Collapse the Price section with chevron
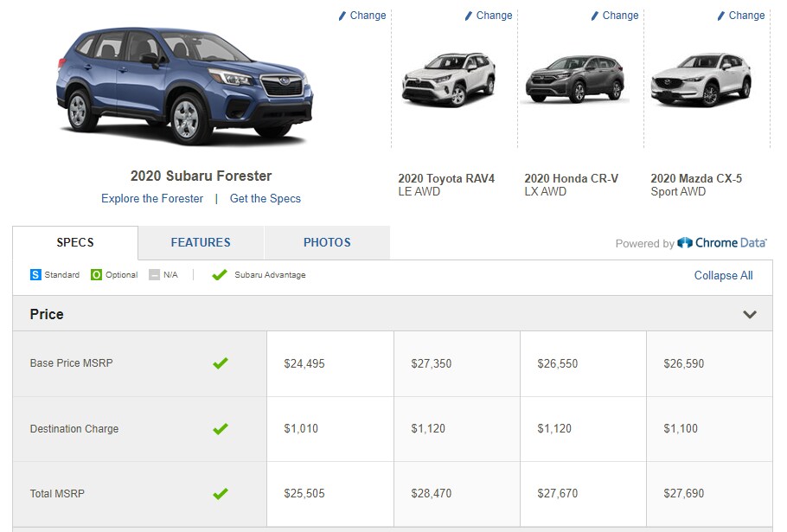 click(x=750, y=315)
